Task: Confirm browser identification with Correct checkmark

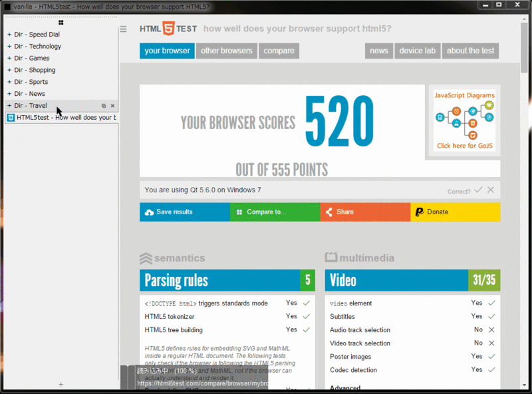Action: (478, 190)
